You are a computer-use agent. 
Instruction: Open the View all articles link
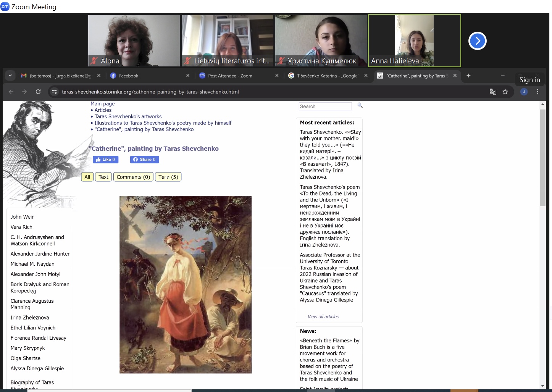[323, 317]
